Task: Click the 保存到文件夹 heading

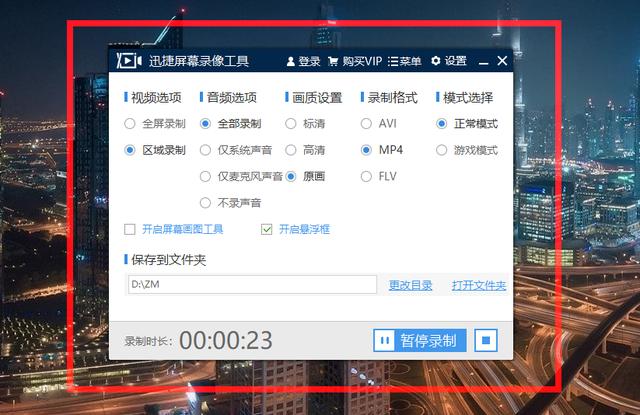Action: (169, 260)
